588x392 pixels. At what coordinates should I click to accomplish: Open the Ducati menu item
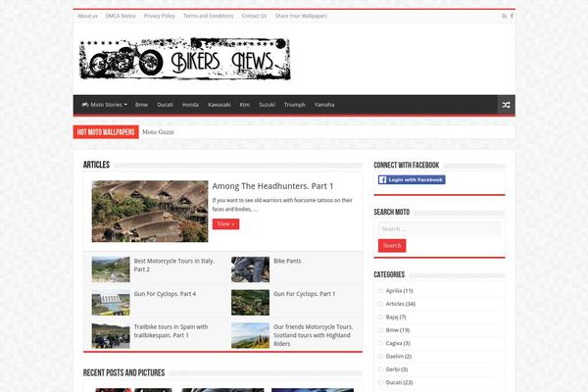[x=165, y=105]
